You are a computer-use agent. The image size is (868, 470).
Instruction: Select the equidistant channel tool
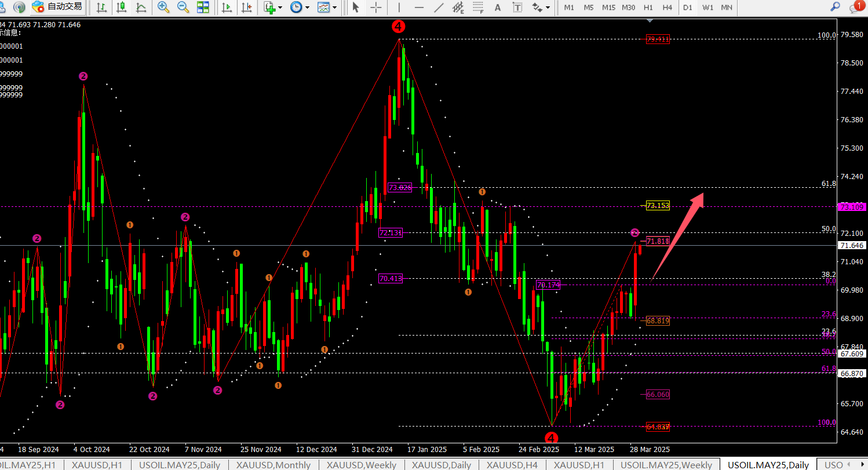point(458,8)
